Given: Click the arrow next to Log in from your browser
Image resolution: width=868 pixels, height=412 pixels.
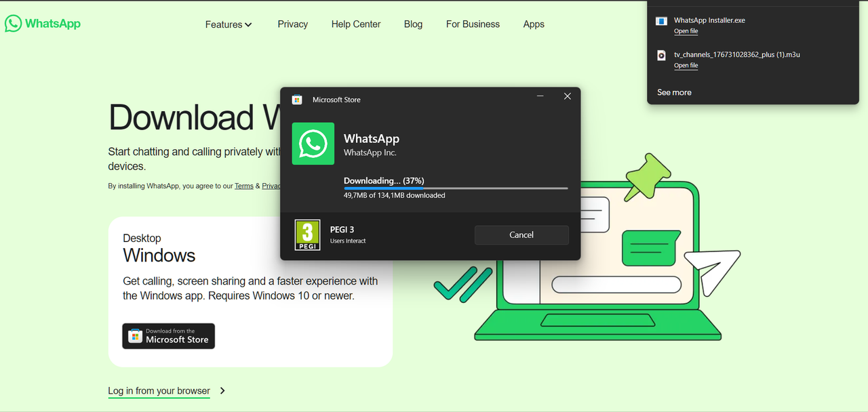Looking at the screenshot, I should [222, 391].
